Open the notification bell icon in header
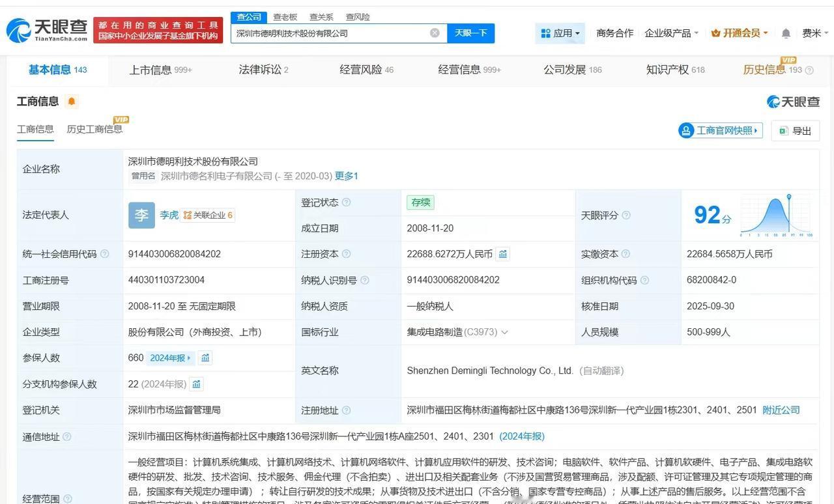The image size is (834, 504). click(786, 33)
